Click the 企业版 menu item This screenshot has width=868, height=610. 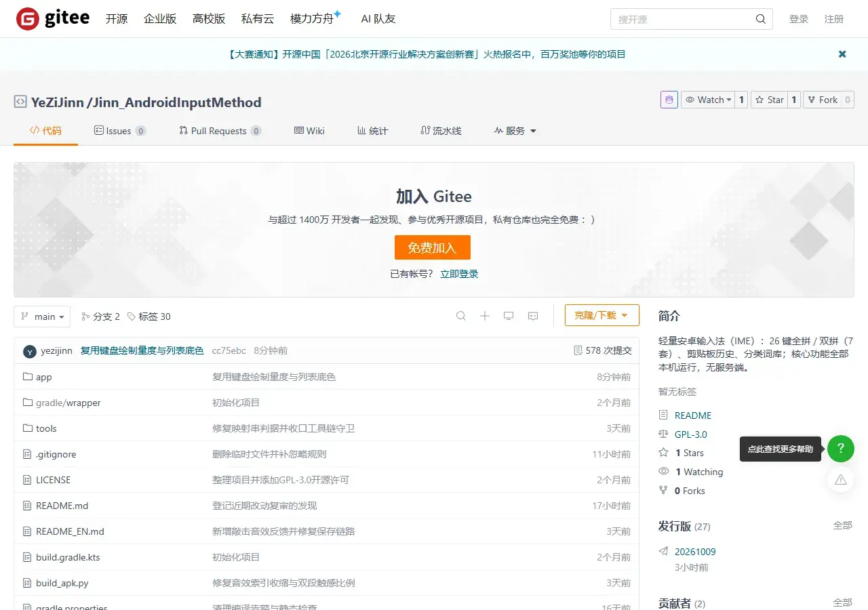(x=160, y=19)
